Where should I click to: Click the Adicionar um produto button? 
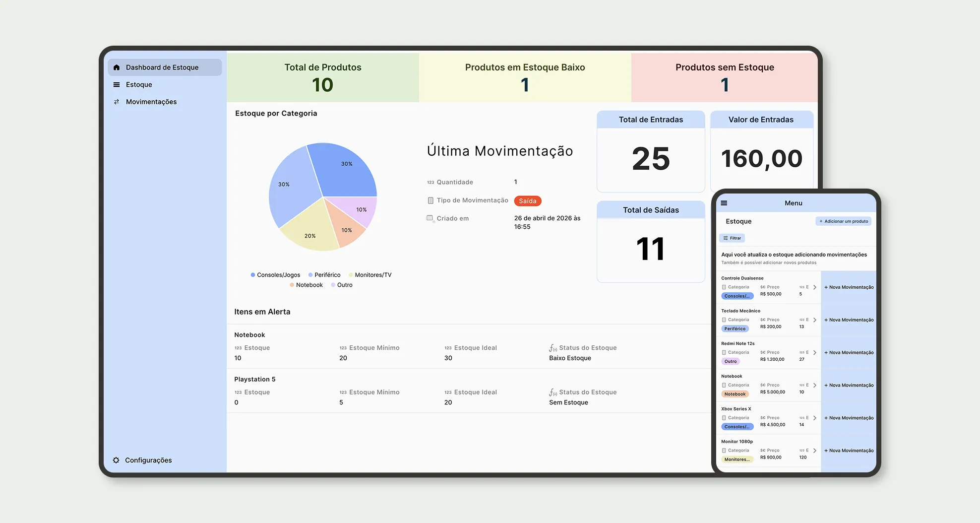pyautogui.click(x=843, y=221)
